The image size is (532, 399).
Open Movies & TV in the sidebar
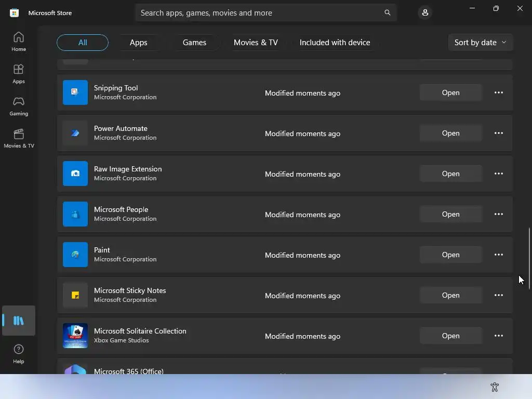(x=19, y=138)
